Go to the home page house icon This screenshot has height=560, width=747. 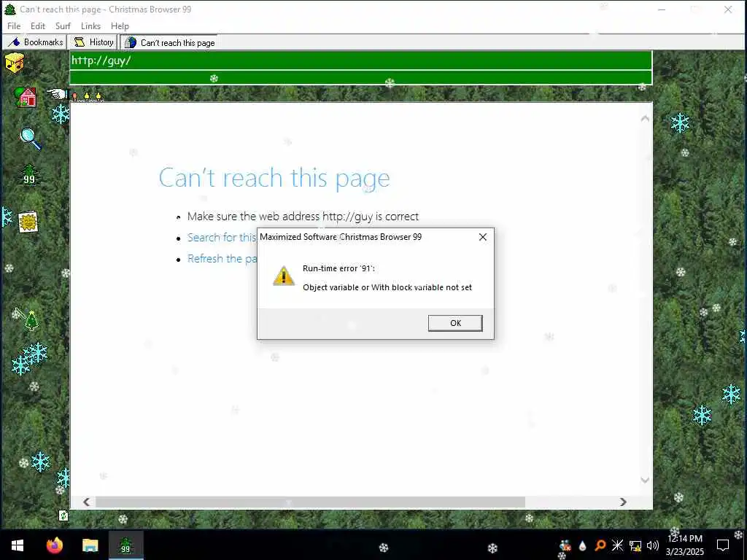(26, 97)
